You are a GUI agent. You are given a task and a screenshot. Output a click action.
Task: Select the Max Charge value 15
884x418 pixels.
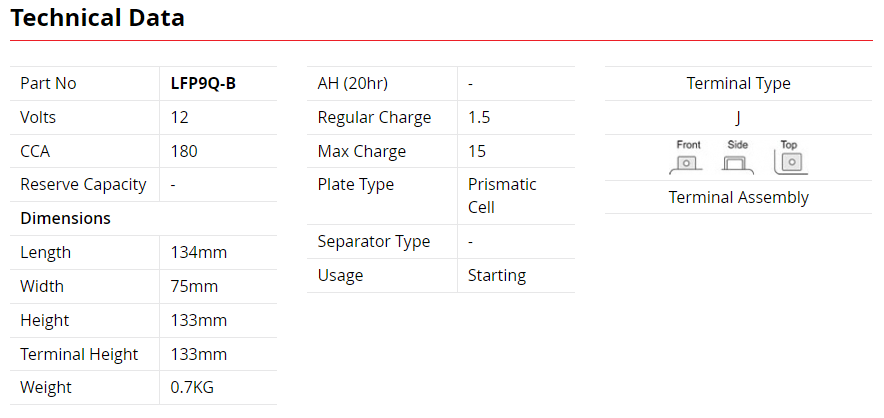click(x=477, y=152)
